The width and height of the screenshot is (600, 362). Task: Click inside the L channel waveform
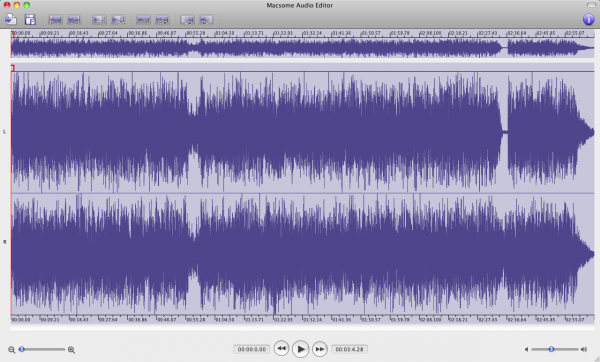tap(302, 132)
